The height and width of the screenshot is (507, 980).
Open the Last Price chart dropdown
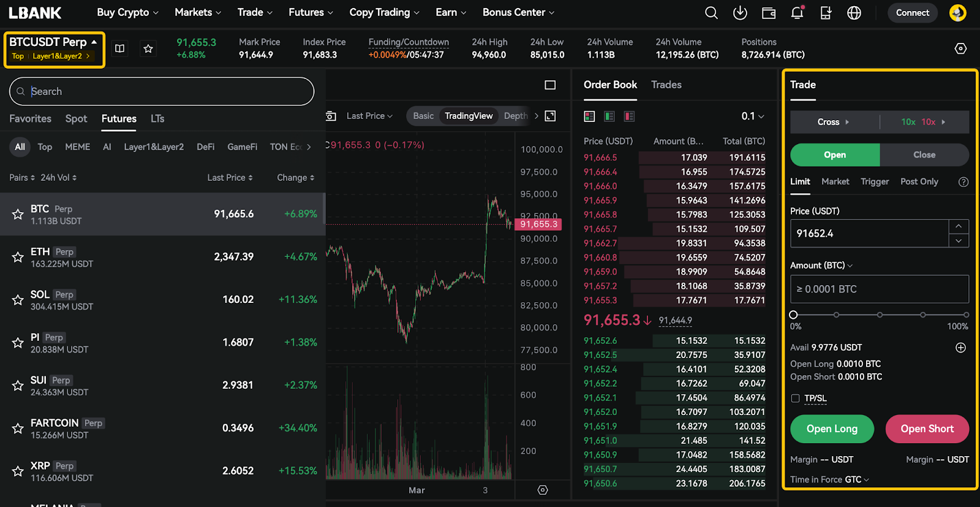pyautogui.click(x=369, y=116)
